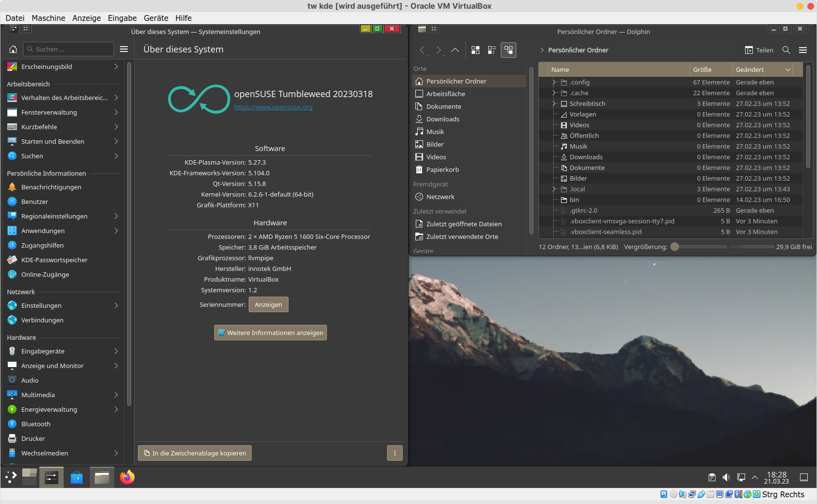Open the Geräte menu in VirtualBox
The height and width of the screenshot is (504, 817).
point(156,18)
